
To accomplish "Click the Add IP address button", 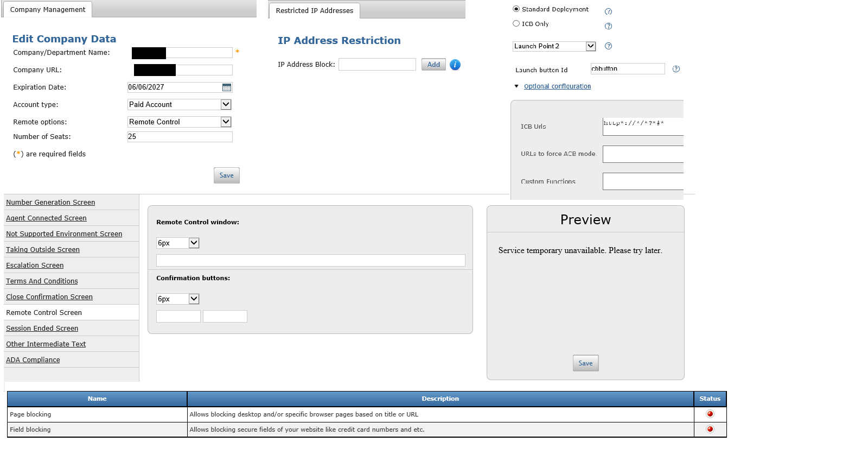I will [433, 65].
